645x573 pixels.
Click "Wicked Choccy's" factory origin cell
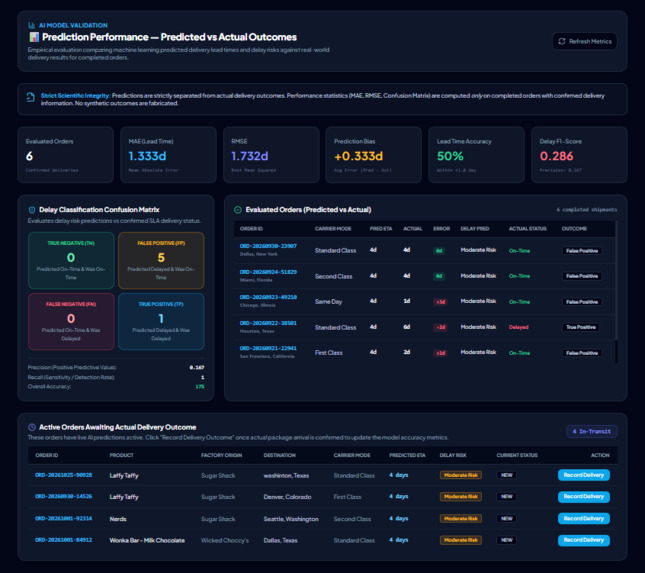pos(225,540)
